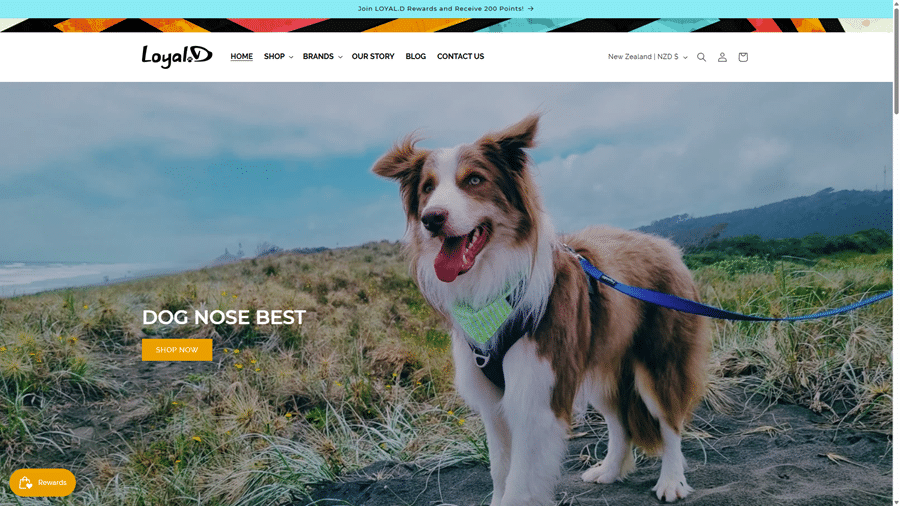The image size is (900, 506).
Task: Navigate to CONTACT US
Action: point(460,56)
